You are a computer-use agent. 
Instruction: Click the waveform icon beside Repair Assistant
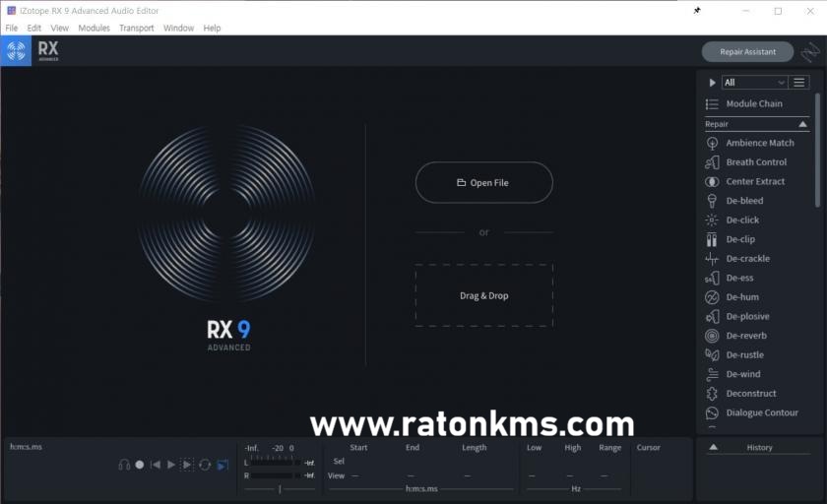pyautogui.click(x=810, y=51)
